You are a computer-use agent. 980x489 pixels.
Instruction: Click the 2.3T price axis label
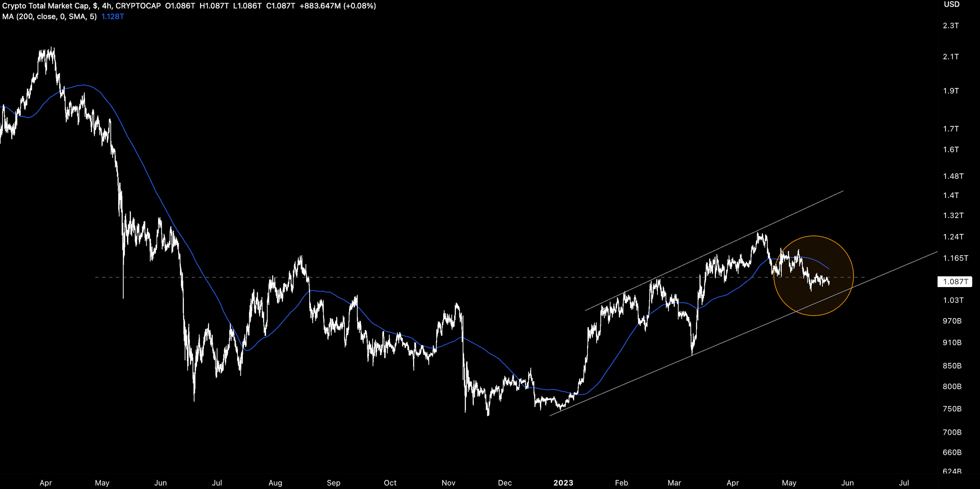click(x=951, y=26)
